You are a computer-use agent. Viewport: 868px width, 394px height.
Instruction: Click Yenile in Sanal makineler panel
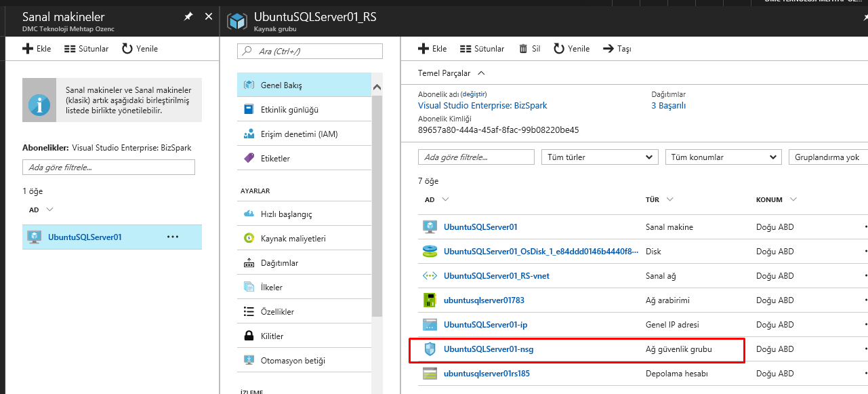tap(140, 49)
